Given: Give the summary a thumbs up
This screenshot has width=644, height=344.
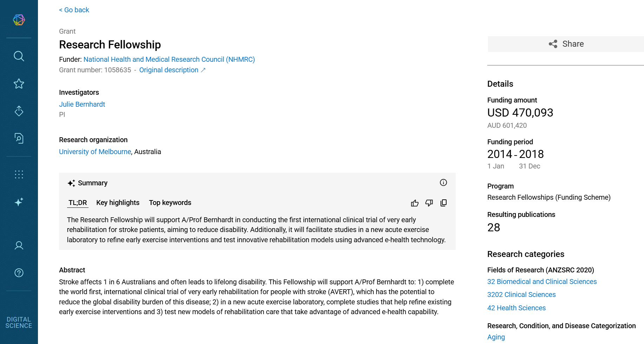Looking at the screenshot, I should pyautogui.click(x=415, y=203).
